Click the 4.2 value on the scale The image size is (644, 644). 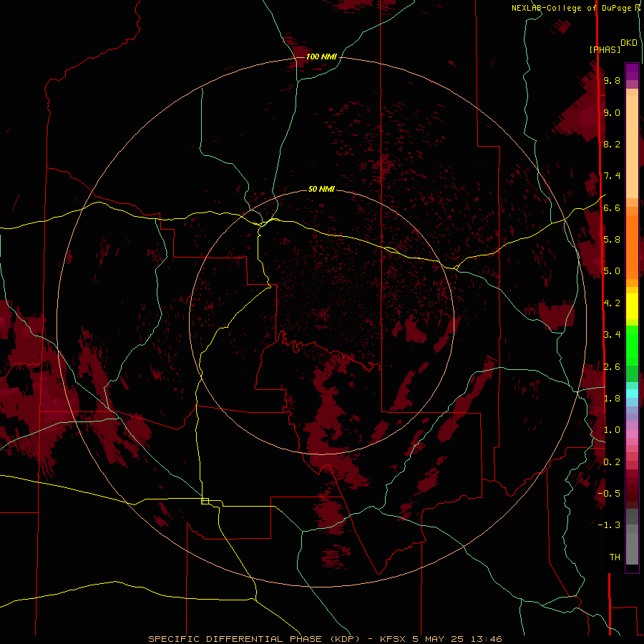[612, 303]
